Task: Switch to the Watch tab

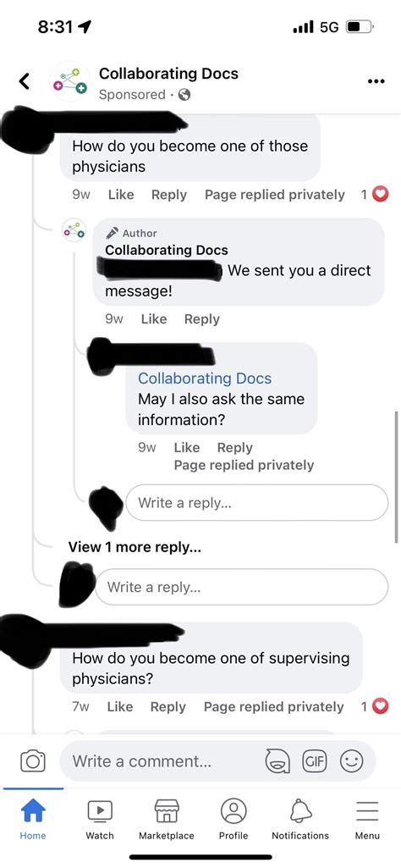Action: point(100,821)
